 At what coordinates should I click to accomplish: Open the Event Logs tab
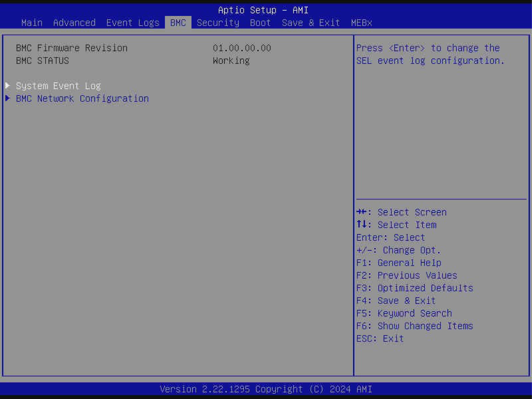pos(133,23)
